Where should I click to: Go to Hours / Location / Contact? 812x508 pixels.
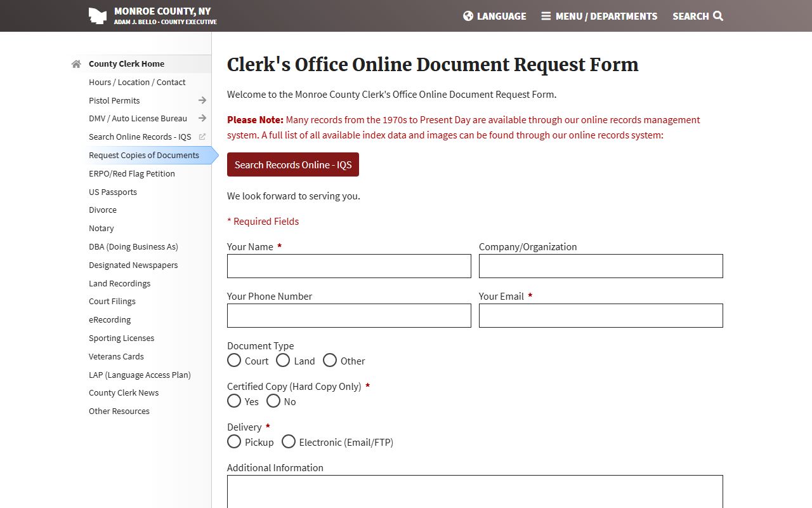click(137, 82)
